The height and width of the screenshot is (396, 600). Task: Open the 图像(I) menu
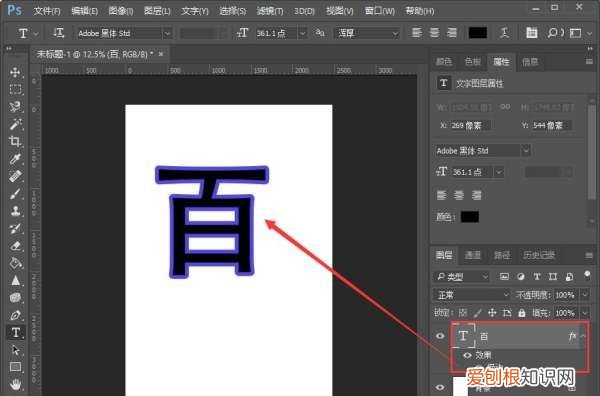pyautogui.click(x=121, y=11)
